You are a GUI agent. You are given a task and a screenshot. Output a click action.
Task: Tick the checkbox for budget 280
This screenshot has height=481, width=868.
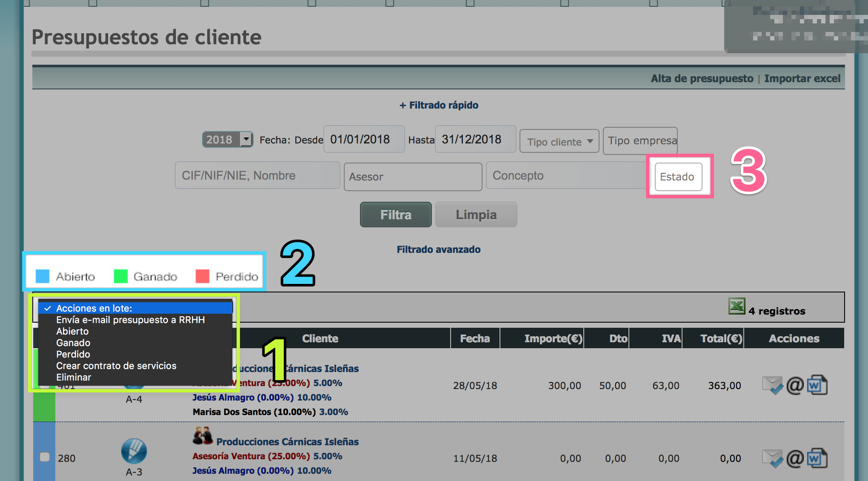click(45, 457)
